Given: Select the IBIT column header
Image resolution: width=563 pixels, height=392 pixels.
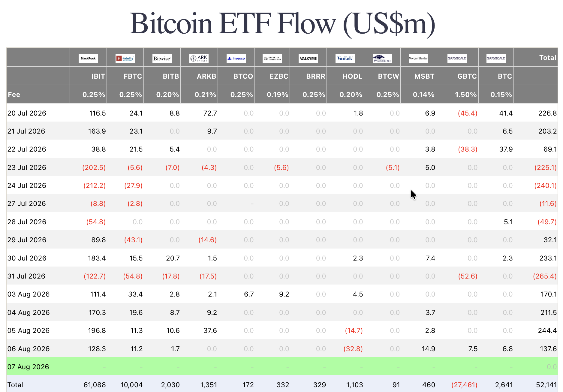Looking at the screenshot, I should click(98, 76).
